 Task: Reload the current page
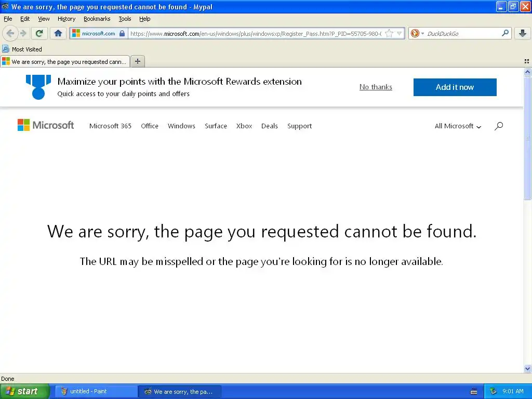(39, 33)
